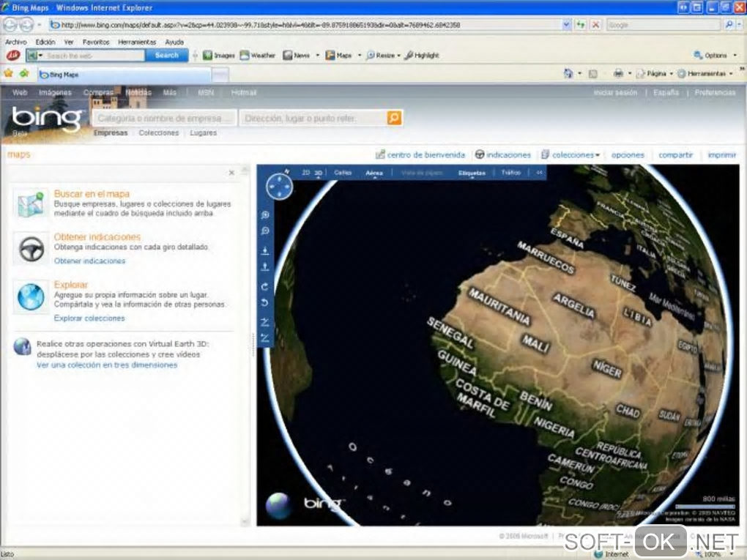Screen dimensions: 747x560
Task: Click the Explorar globe icon
Action: (x=31, y=296)
